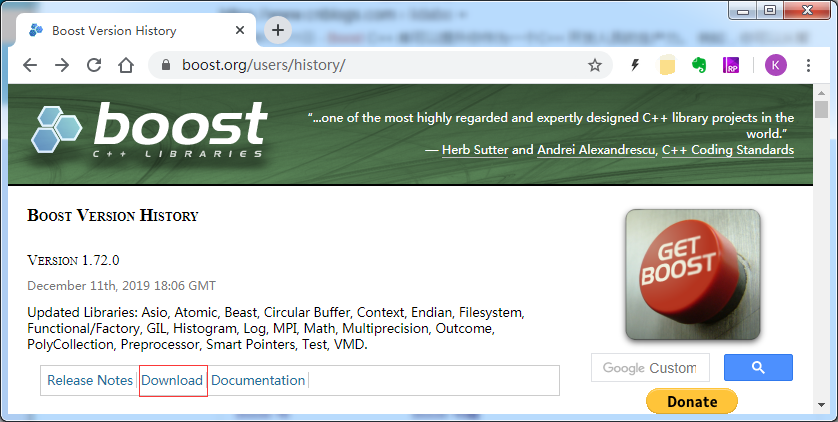
Task: Close the browser window
Action: [x=808, y=10]
